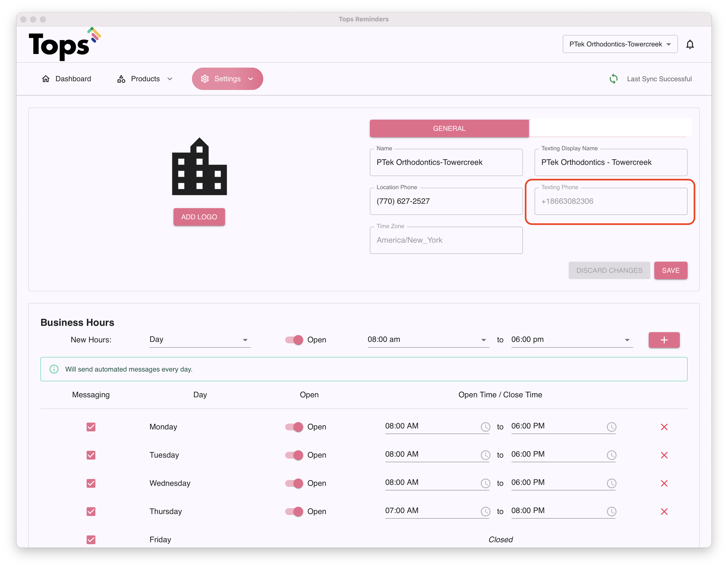Click the Location Phone input field
The image size is (728, 568).
[x=446, y=201]
